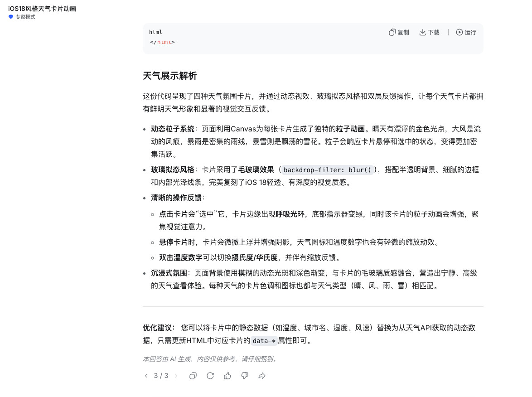Click the bold text 摄氏度/华氏度
This screenshot has width=532, height=397.
255,257
